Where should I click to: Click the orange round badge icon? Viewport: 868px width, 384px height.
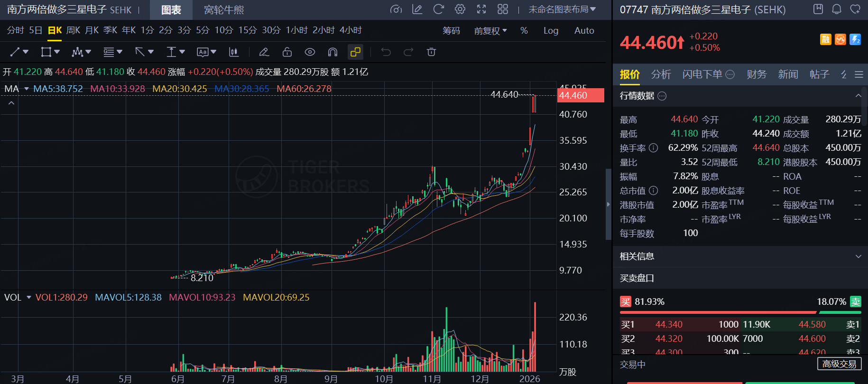(x=840, y=39)
